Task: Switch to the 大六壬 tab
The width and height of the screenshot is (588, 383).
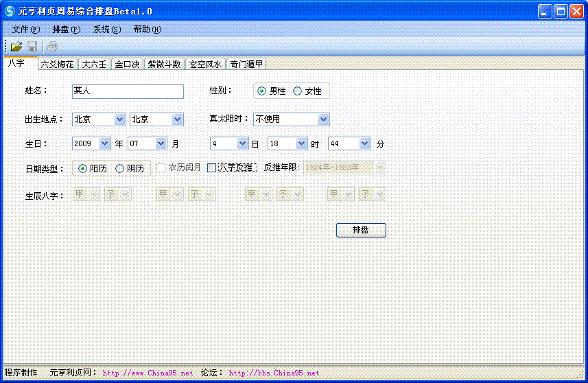Action: pyautogui.click(x=94, y=64)
